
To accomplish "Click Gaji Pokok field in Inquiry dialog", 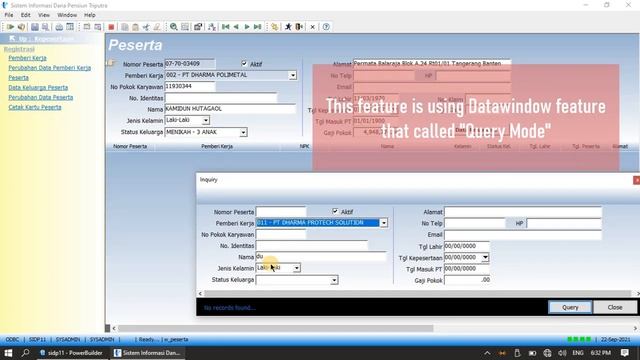I will tap(467, 280).
